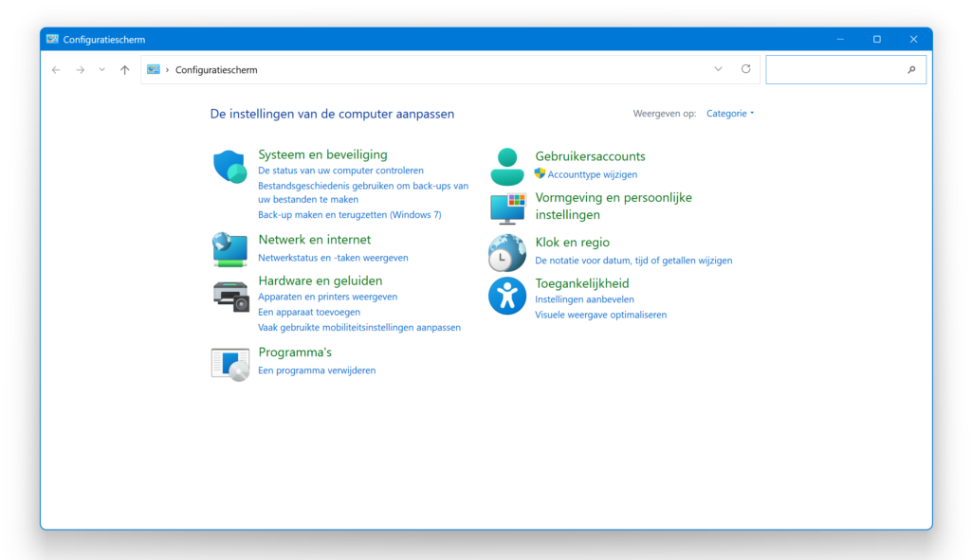This screenshot has width=971, height=560.
Task: Click the chevron before Configuratiescherm in the address bar
Action: pyautogui.click(x=167, y=70)
